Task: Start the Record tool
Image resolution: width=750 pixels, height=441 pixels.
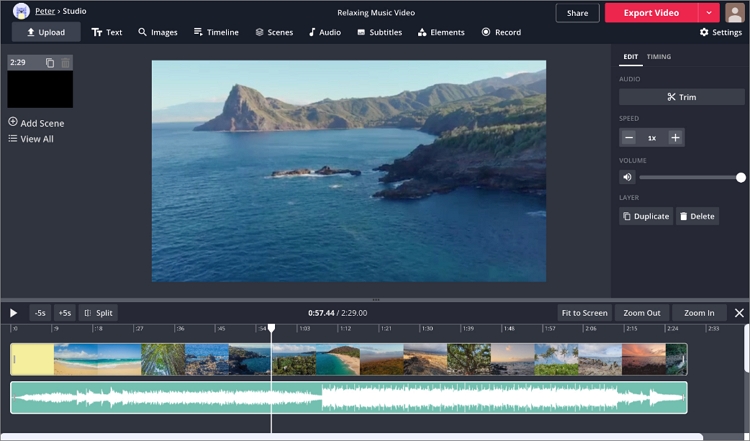Action: click(x=501, y=32)
